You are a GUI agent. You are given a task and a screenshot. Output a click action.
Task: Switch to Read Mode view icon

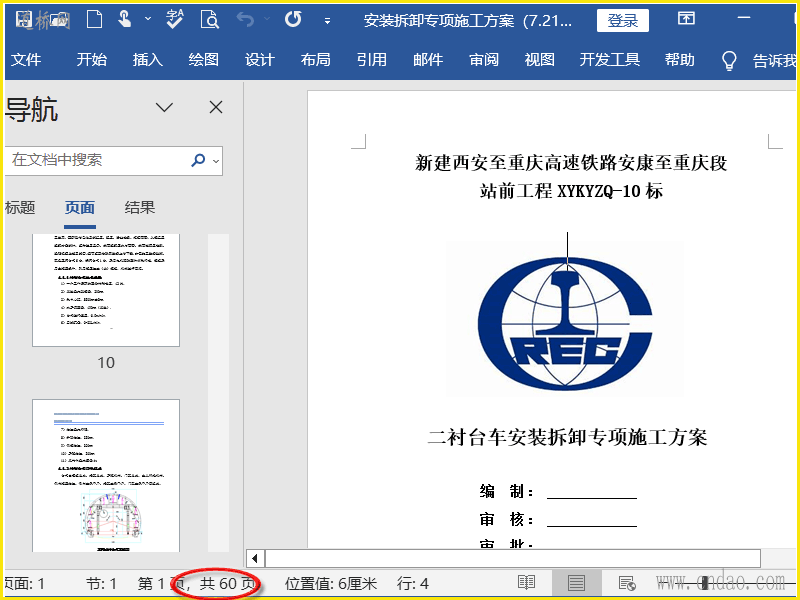click(527, 583)
